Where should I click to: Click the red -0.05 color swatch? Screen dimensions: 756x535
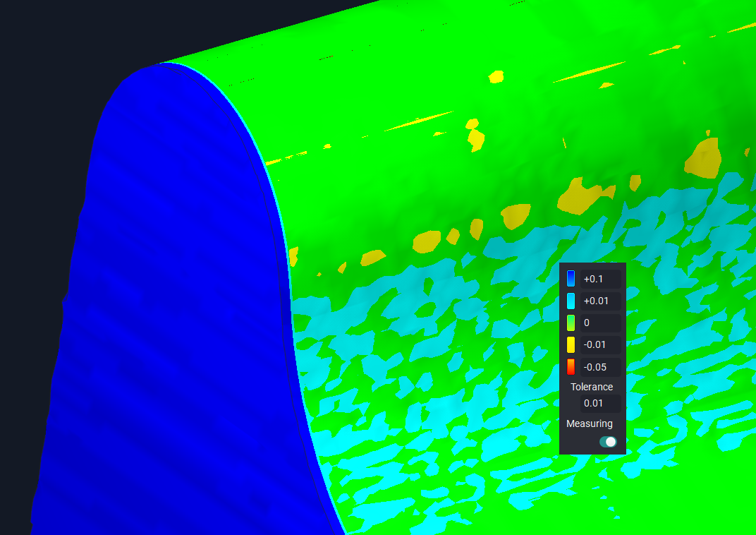click(x=571, y=367)
